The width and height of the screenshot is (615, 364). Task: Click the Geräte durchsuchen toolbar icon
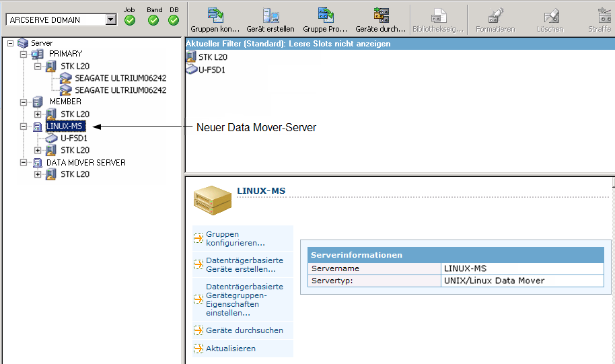[381, 16]
